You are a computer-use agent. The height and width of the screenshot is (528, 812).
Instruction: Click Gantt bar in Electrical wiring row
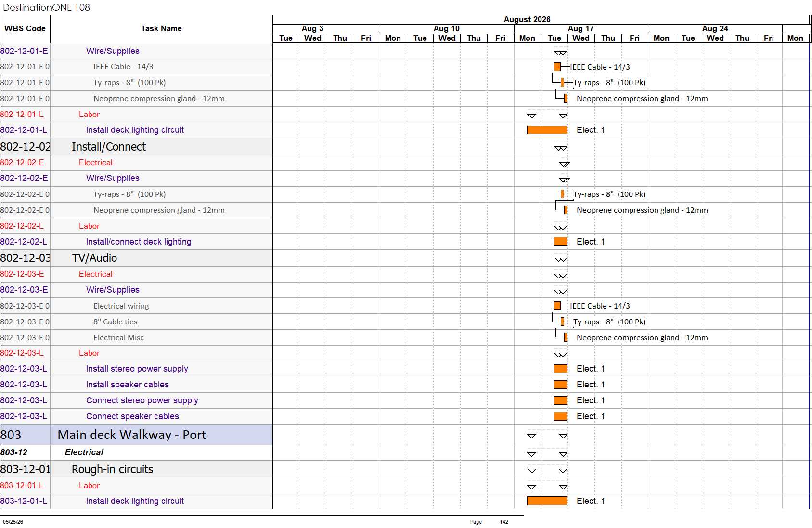coord(557,306)
